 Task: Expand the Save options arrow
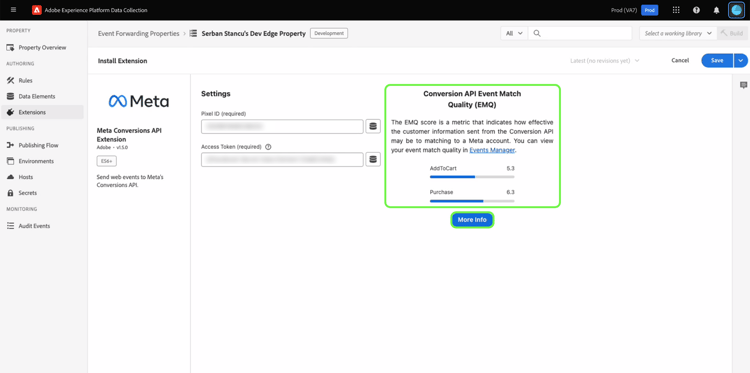pyautogui.click(x=740, y=60)
